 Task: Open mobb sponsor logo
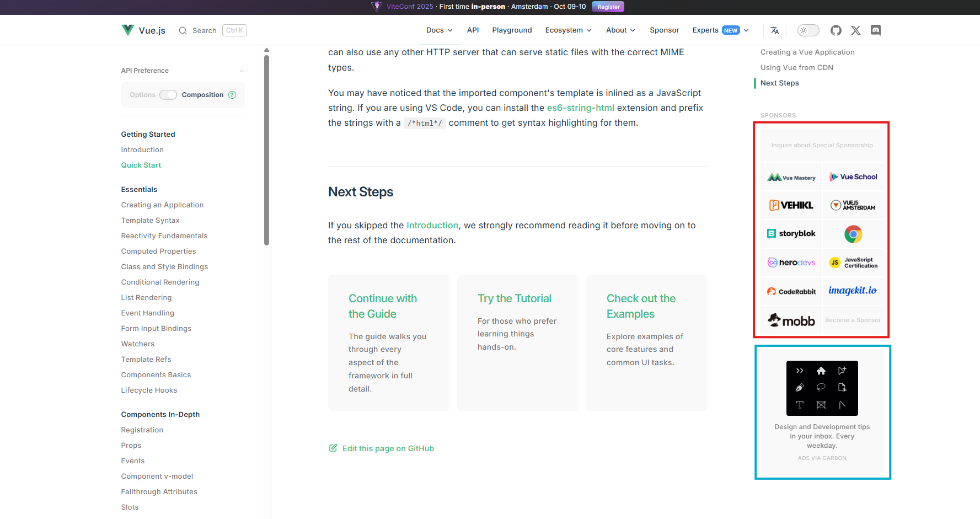click(x=791, y=320)
